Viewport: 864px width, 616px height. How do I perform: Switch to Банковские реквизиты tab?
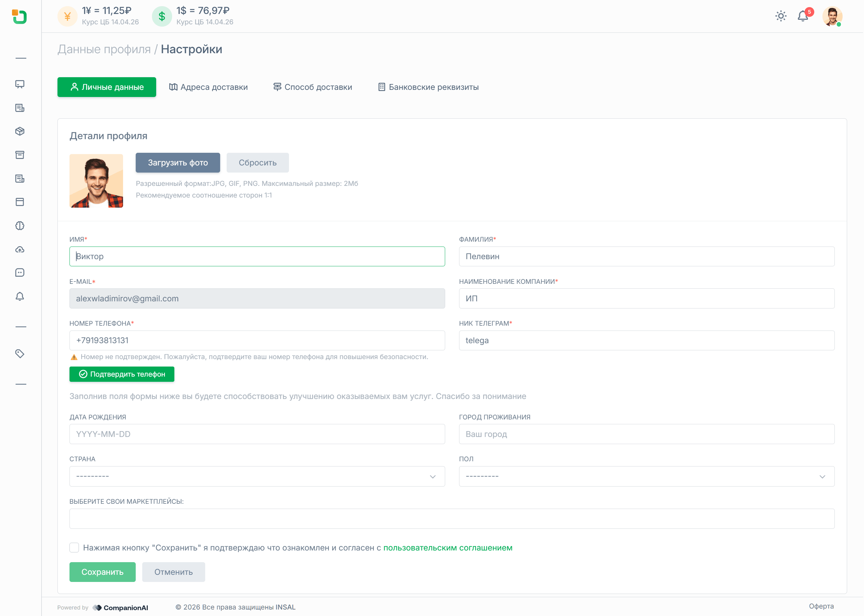coord(428,87)
